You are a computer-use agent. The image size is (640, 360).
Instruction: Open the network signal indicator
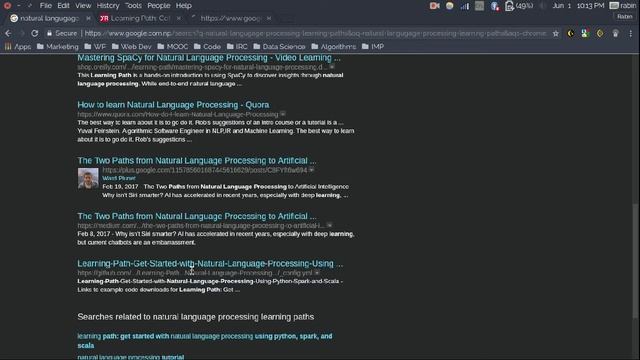[x=464, y=6]
